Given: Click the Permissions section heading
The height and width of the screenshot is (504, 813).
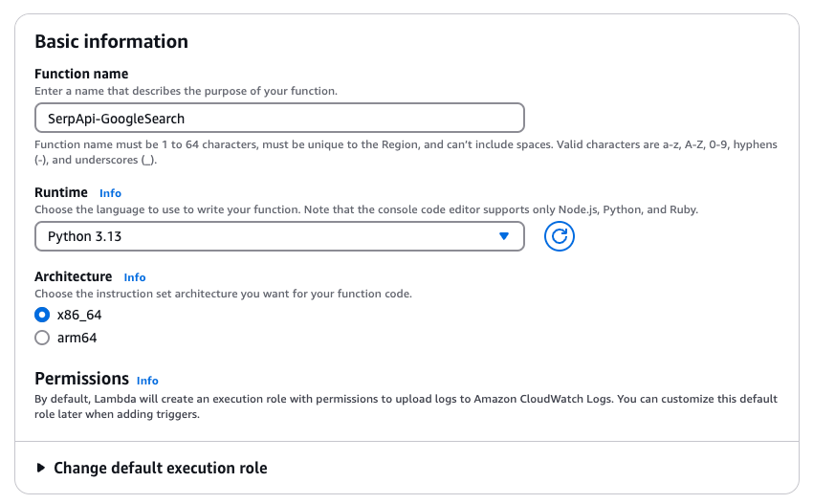Looking at the screenshot, I should coord(81,379).
